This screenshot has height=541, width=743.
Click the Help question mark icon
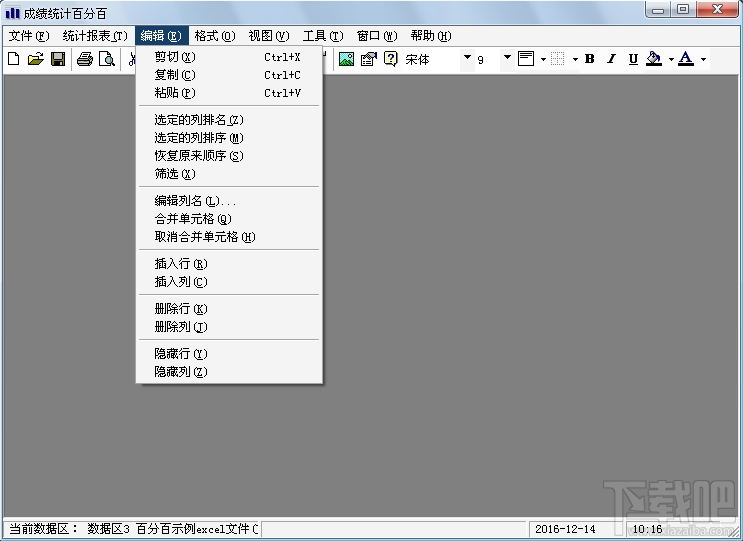click(x=390, y=59)
